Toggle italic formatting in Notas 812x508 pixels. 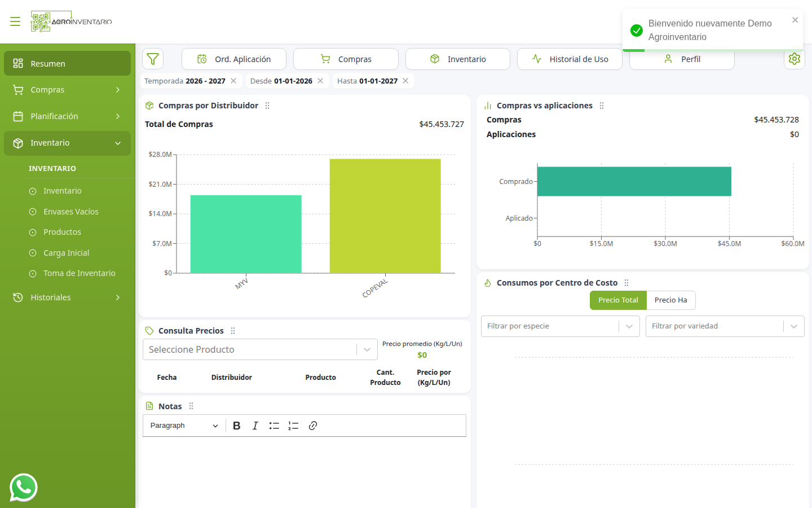pos(255,426)
